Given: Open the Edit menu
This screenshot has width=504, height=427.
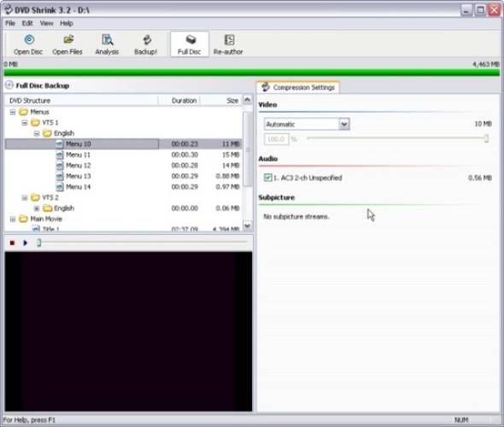Looking at the screenshot, I should point(27,23).
